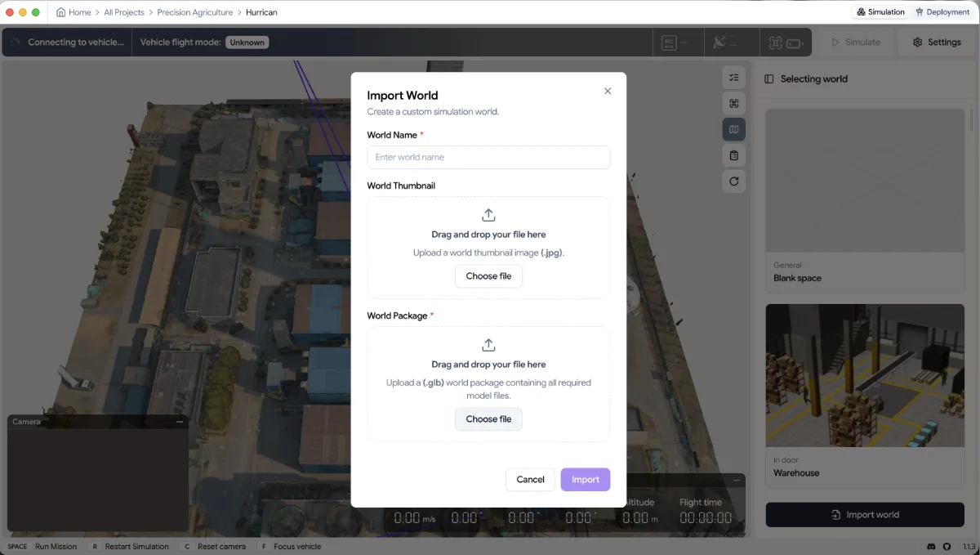Open the clipboard mission icon
This screenshot has width=980, height=555.
point(733,155)
